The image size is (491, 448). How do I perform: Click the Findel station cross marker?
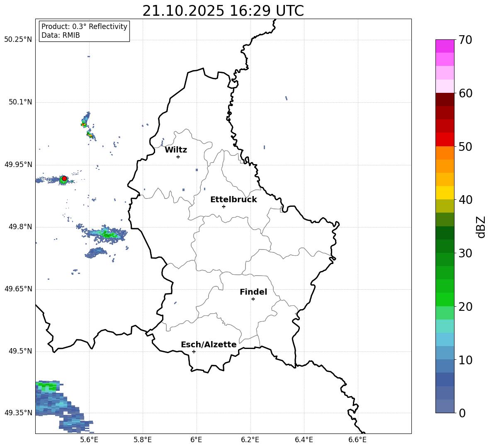pos(253,299)
